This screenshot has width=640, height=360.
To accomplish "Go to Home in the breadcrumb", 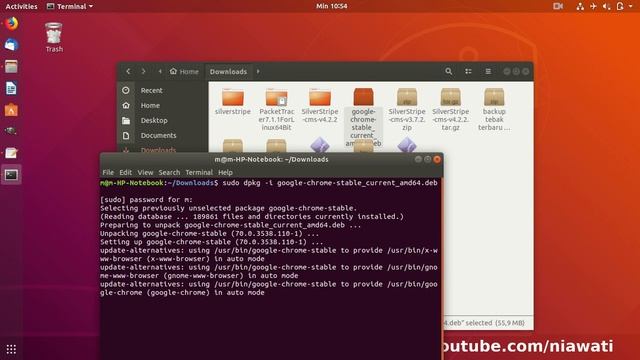I will tap(184, 71).
